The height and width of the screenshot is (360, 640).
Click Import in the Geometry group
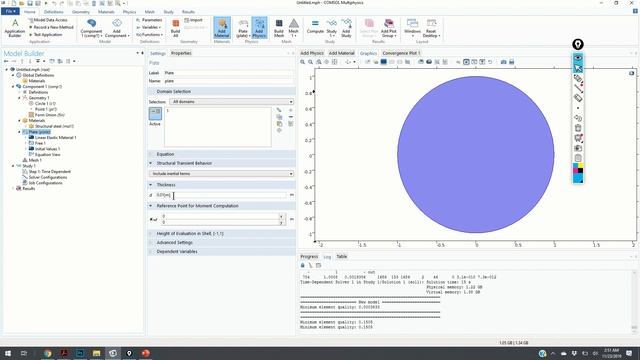click(x=193, y=20)
